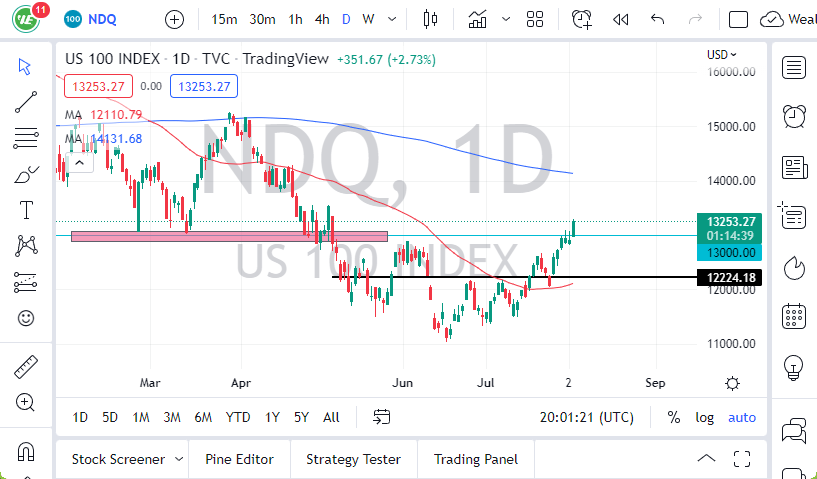Toggle log scale on price axis

pos(705,417)
